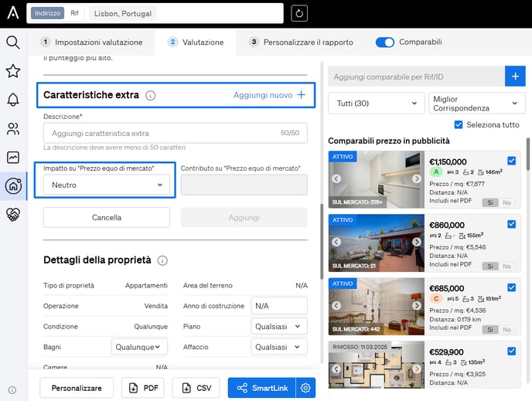
Task: Uncheck the €1,150,000 listing checkbox
Action: coord(511,161)
